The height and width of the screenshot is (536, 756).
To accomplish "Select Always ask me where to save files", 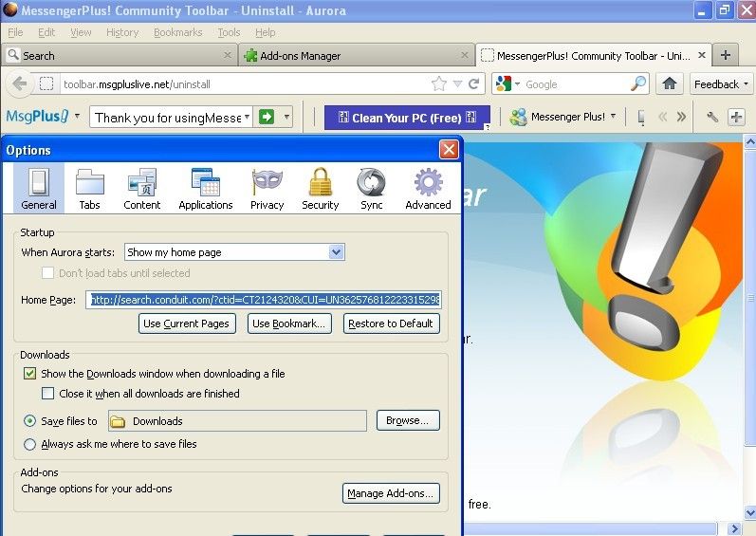I will [30, 444].
